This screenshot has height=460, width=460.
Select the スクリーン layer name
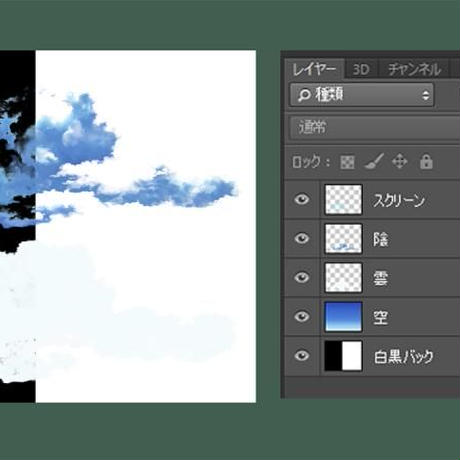pos(399,200)
